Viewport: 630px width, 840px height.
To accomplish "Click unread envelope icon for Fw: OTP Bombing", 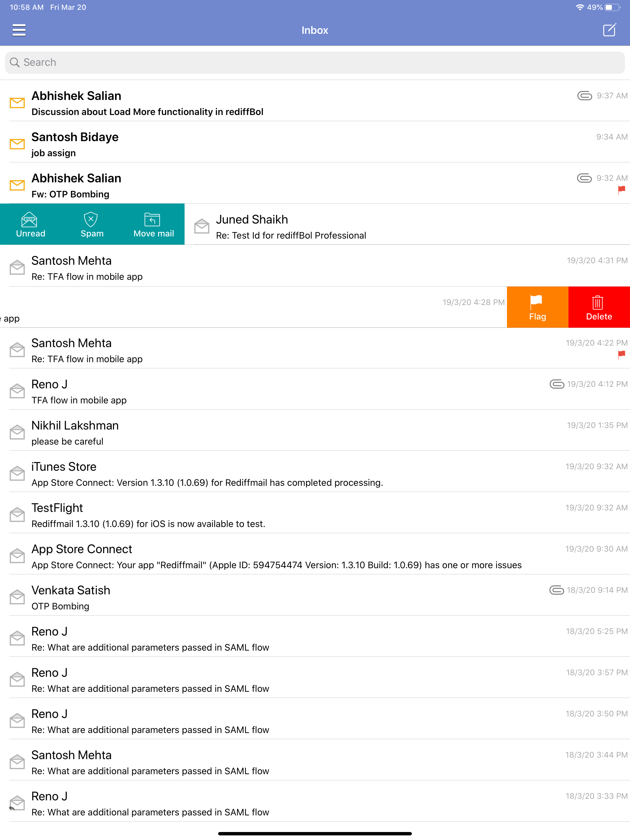I will click(x=17, y=185).
